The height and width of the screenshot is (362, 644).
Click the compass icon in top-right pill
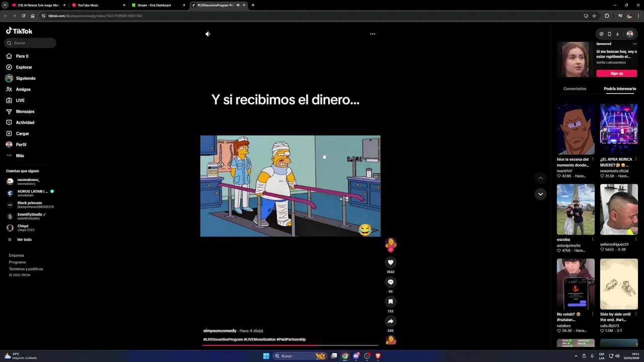pyautogui.click(x=601, y=34)
